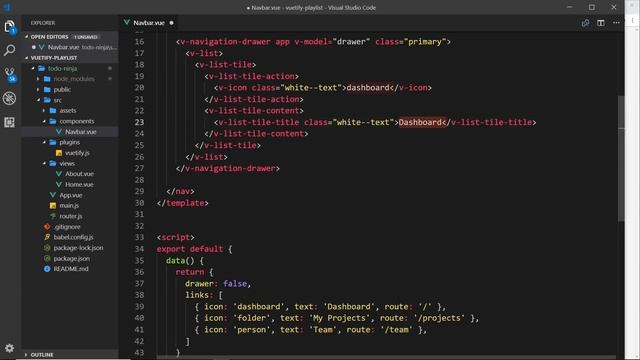Viewport: 640px width, 360px height.
Task: Click export default on line 34
Action: tap(190, 249)
